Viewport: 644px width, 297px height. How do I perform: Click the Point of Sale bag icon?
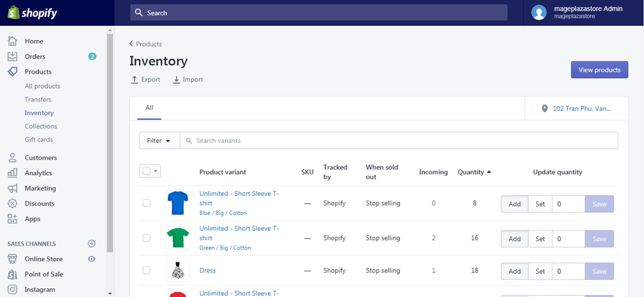point(12,274)
